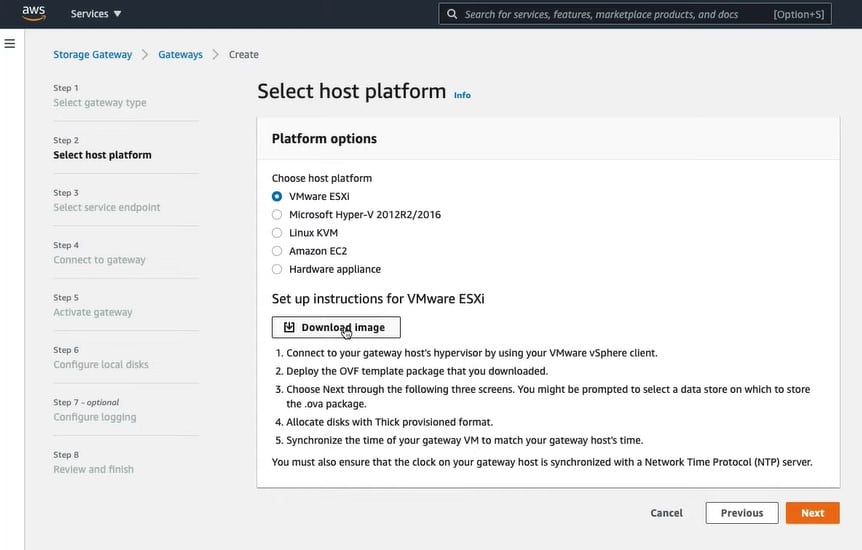Click the NTP server clock note text
Screen dimensions: 862x550
pyautogui.click(x=542, y=462)
